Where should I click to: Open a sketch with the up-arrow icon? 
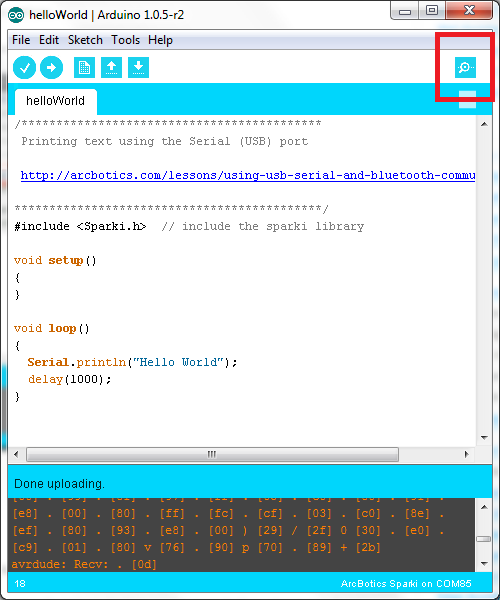(x=111, y=68)
